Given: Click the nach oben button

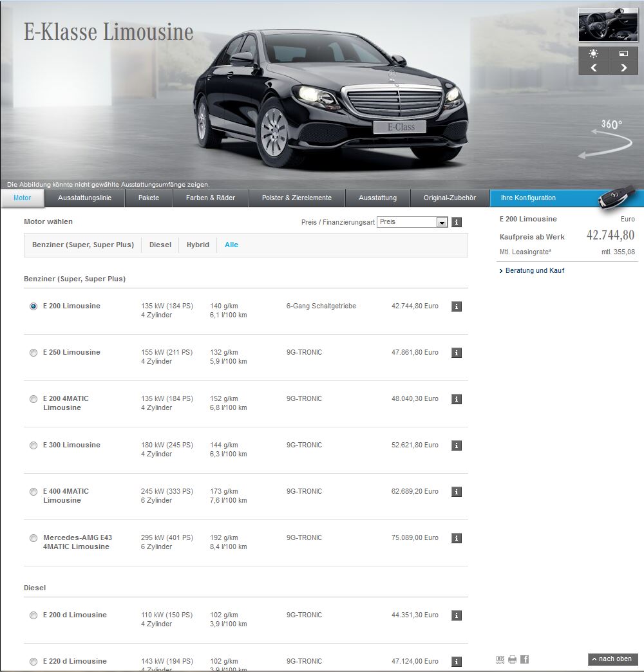Looking at the screenshot, I should (612, 659).
